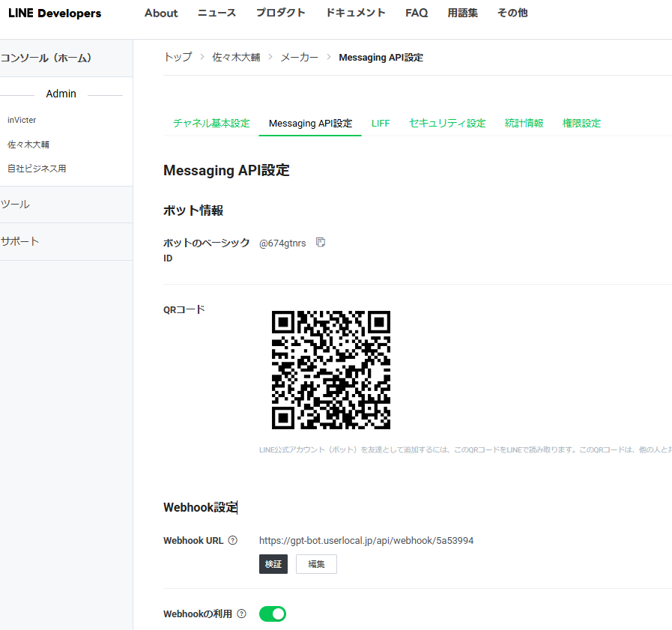This screenshot has width=672, height=630.
Task: Click 佐々木大輔 breadcrumb link
Action: click(236, 57)
